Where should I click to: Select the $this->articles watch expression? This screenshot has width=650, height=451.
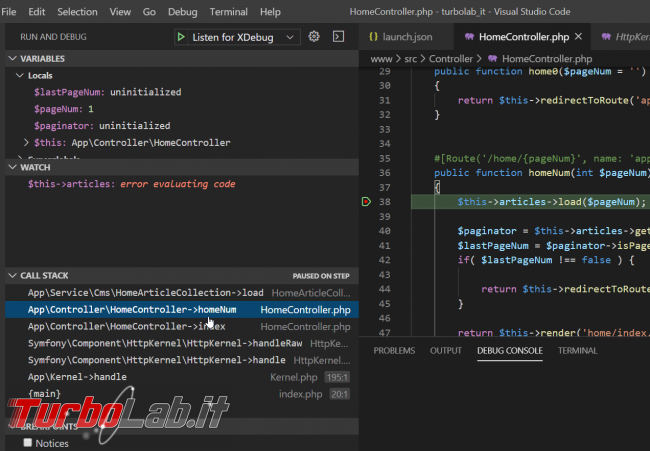182,184
